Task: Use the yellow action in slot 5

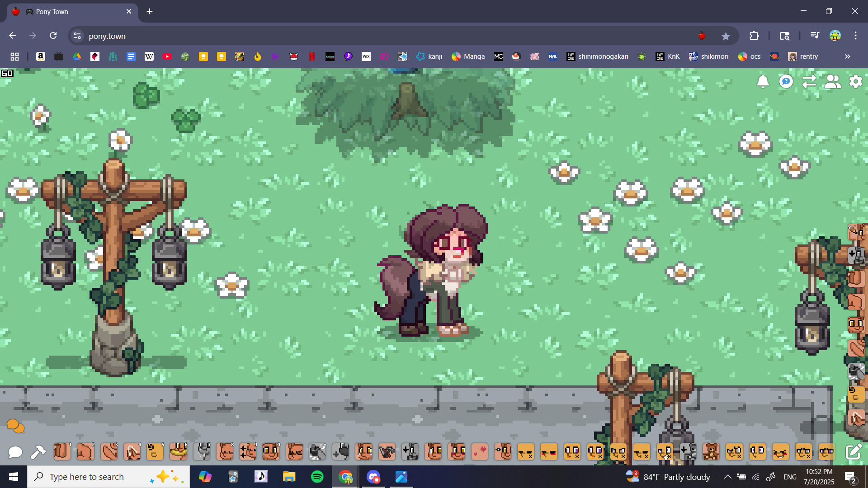Action: [x=155, y=451]
